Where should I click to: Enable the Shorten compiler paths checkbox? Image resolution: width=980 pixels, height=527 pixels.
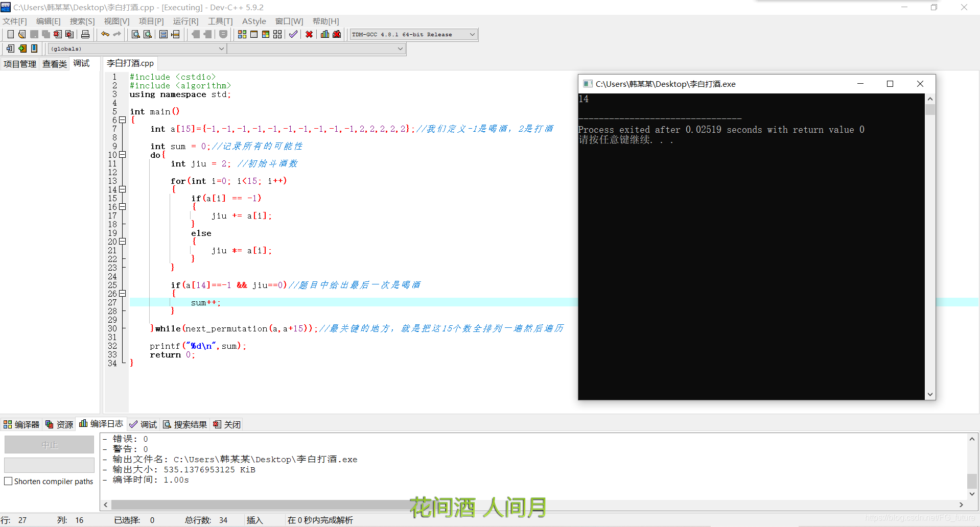tap(8, 481)
